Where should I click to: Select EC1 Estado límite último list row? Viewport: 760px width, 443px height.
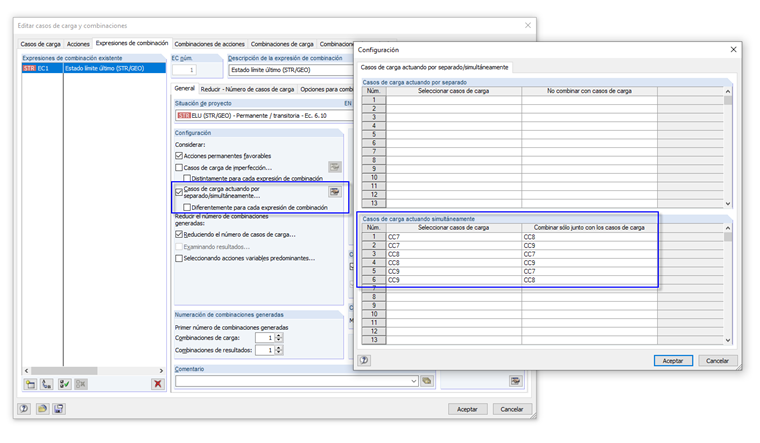[94, 68]
